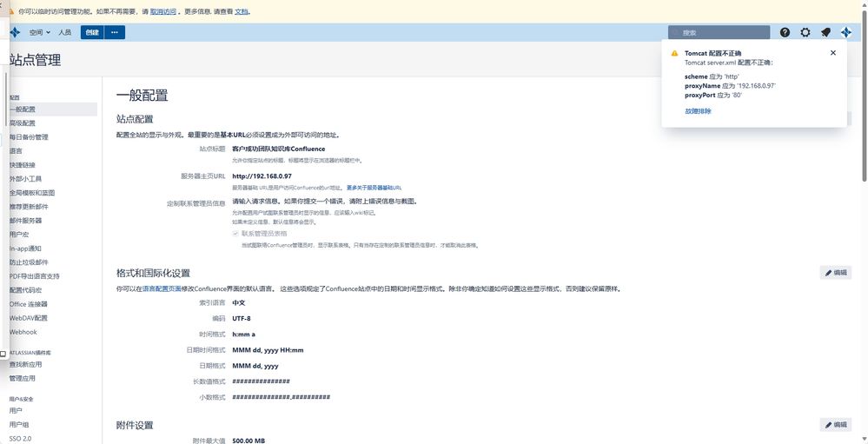
Task: Open 用户组 in the sidebar
Action: [x=19, y=425]
